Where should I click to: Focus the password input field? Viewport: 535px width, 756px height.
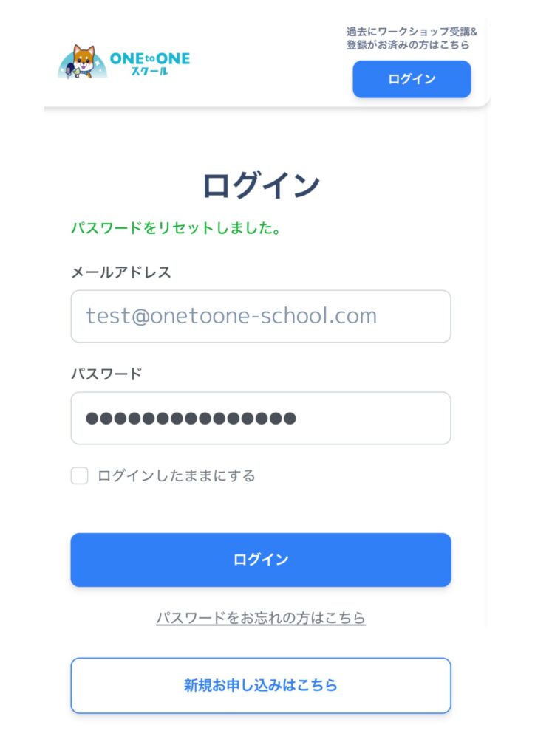(369, 419)
